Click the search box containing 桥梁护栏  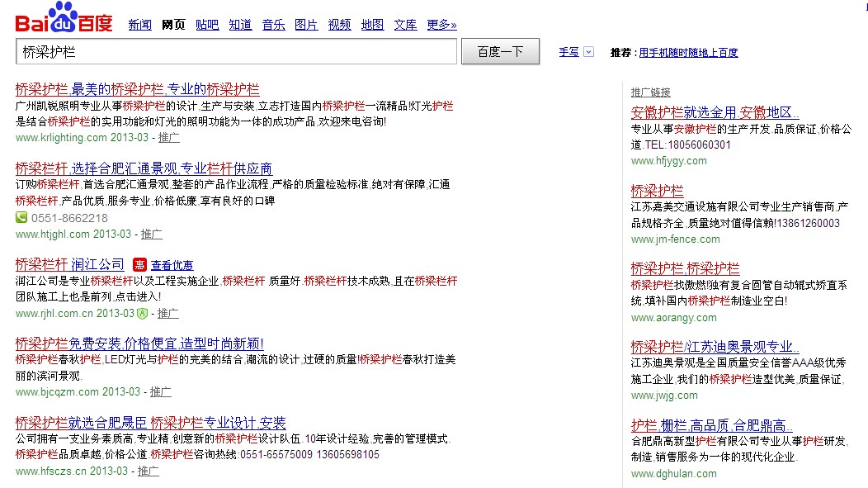tap(236, 51)
